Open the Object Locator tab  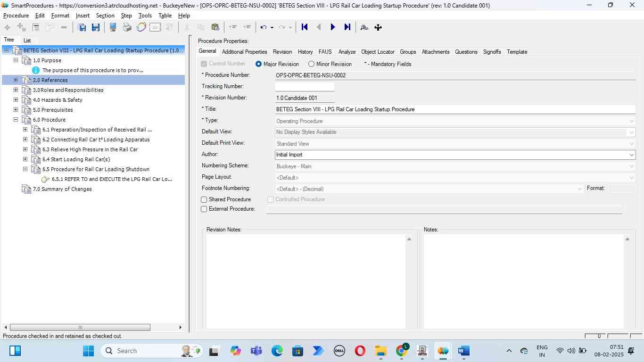click(x=378, y=52)
